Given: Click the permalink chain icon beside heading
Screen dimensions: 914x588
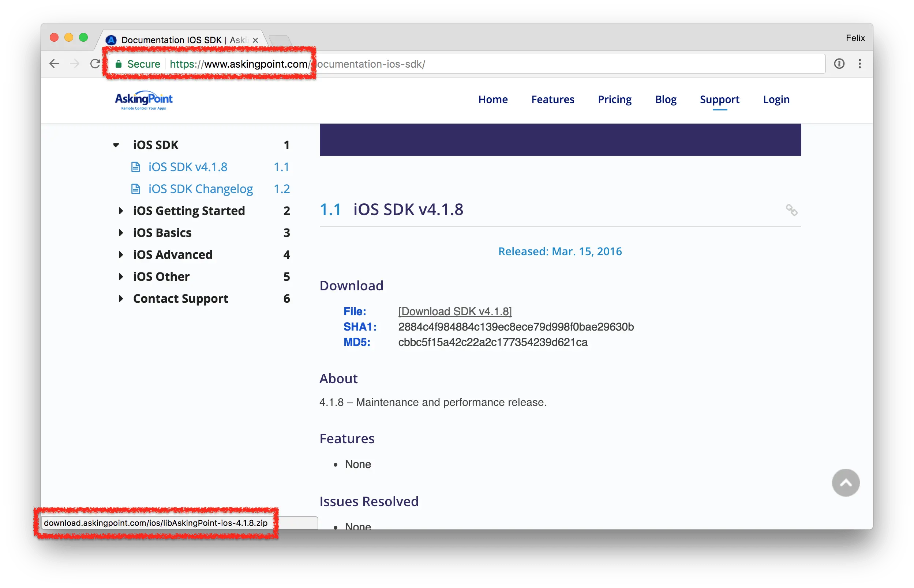Looking at the screenshot, I should [x=791, y=210].
